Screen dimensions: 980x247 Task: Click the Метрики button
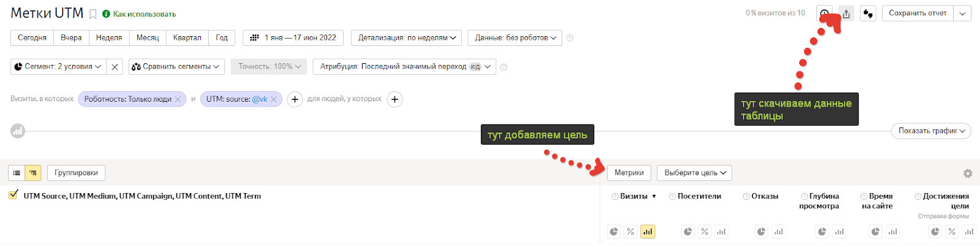pyautogui.click(x=629, y=173)
